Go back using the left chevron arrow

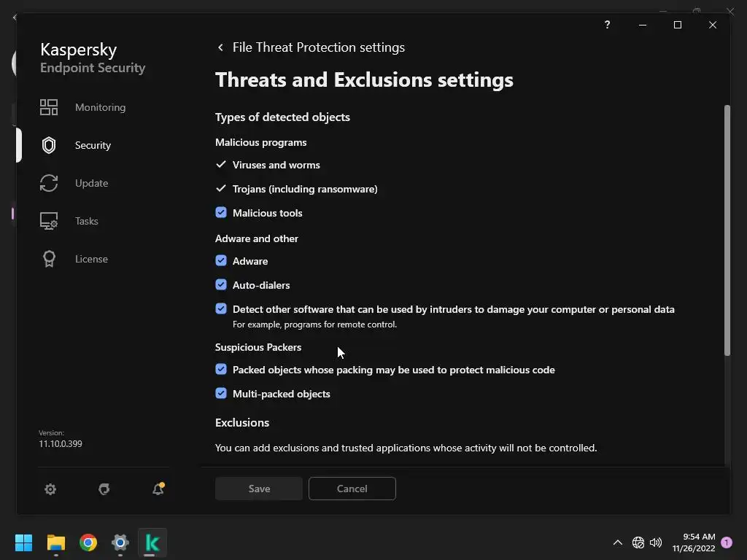pyautogui.click(x=220, y=47)
